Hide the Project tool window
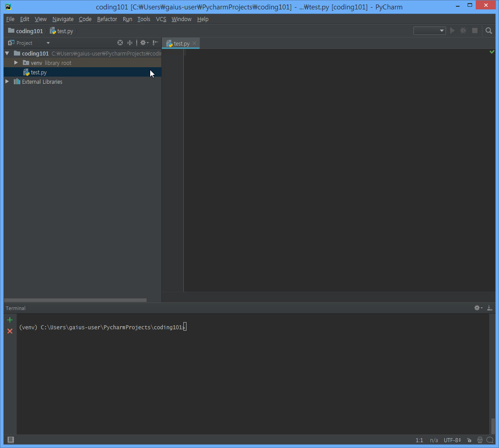Screen dimensions: 499x448 coord(156,43)
